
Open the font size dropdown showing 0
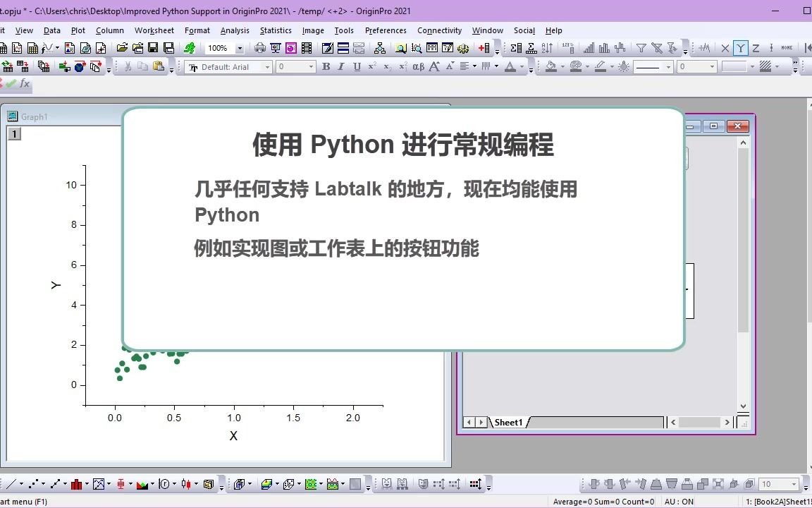(x=312, y=67)
